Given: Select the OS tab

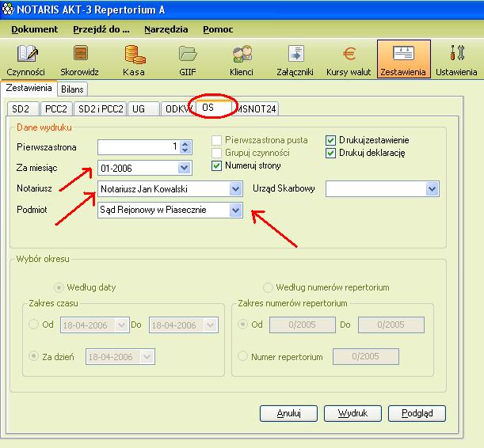Looking at the screenshot, I should tap(214, 108).
